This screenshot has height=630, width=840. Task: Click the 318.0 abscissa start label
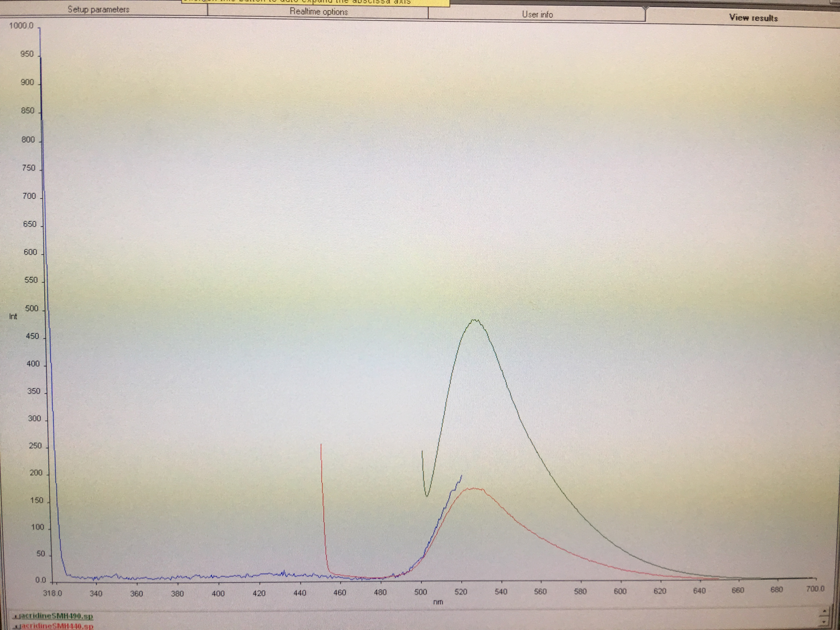[x=52, y=593]
